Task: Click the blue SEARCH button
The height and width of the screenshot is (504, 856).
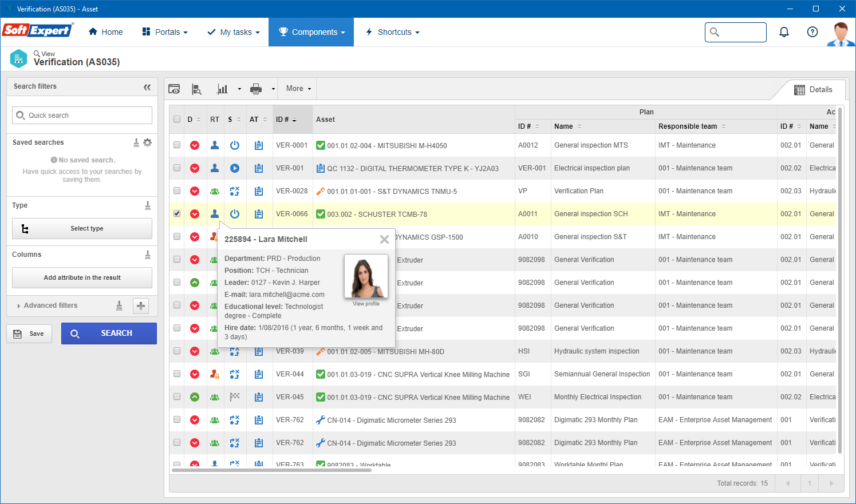Action: click(109, 334)
